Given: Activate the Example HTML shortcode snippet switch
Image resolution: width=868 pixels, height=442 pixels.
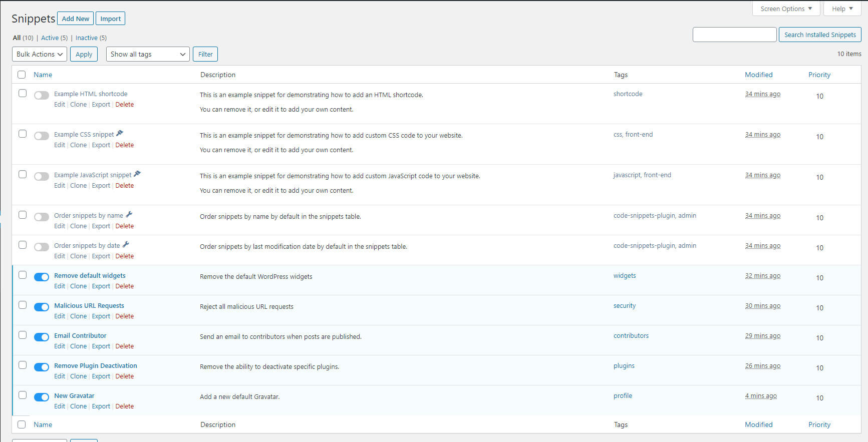Looking at the screenshot, I should tap(42, 95).
